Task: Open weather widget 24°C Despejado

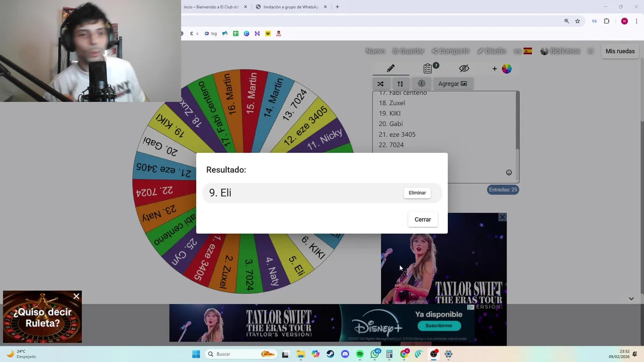Action: pos(20,354)
